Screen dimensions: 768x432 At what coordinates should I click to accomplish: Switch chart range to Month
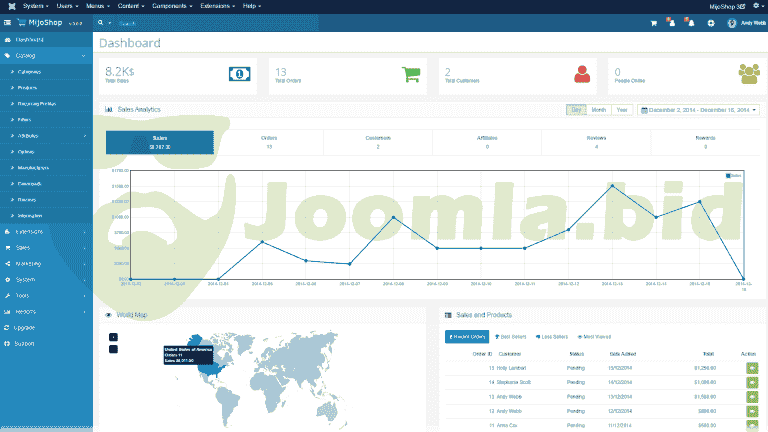tap(598, 109)
